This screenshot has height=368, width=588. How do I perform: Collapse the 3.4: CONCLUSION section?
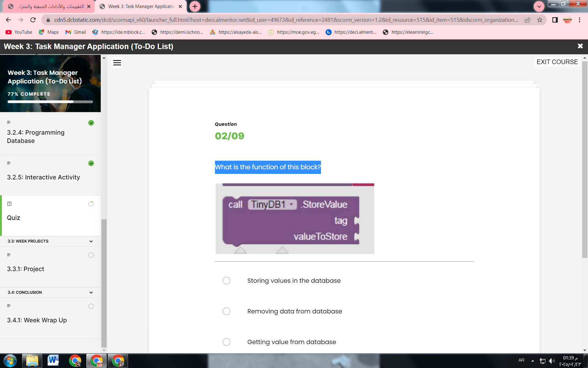pos(91,293)
